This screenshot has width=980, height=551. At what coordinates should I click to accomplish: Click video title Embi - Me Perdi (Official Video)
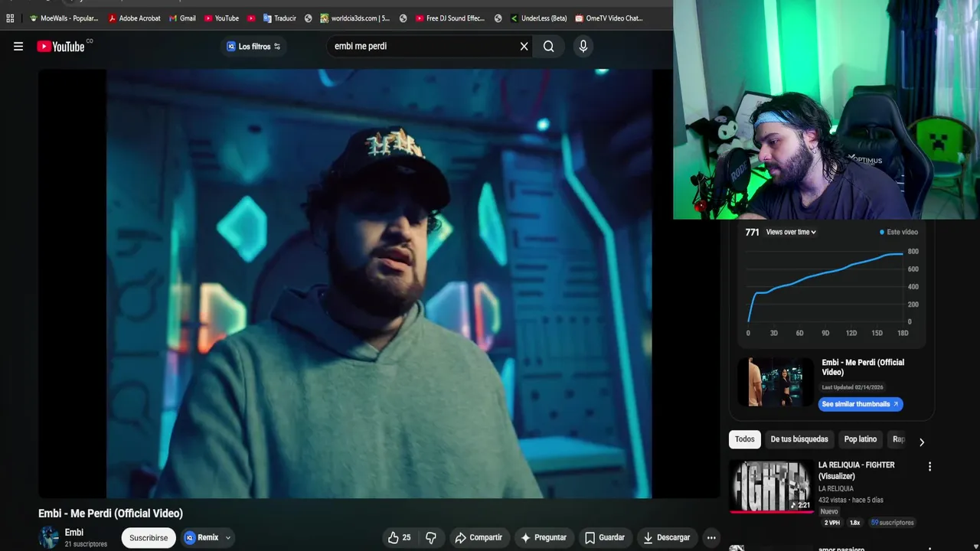point(110,514)
